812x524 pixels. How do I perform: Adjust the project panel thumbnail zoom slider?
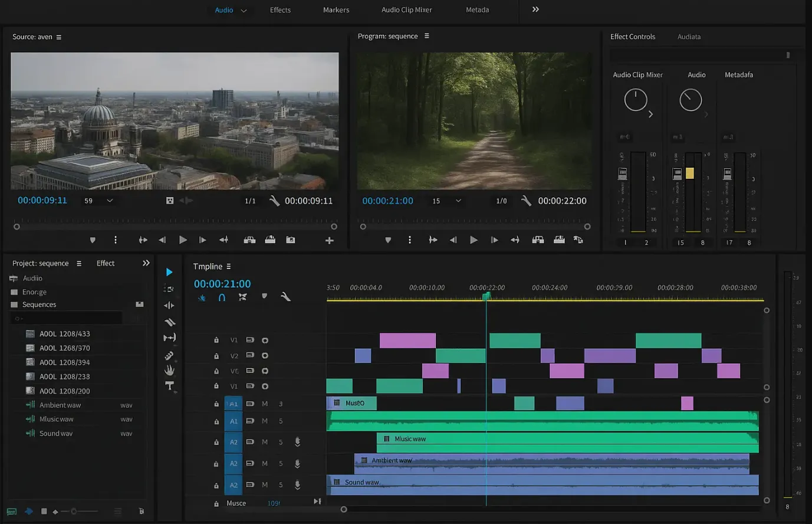[74, 512]
